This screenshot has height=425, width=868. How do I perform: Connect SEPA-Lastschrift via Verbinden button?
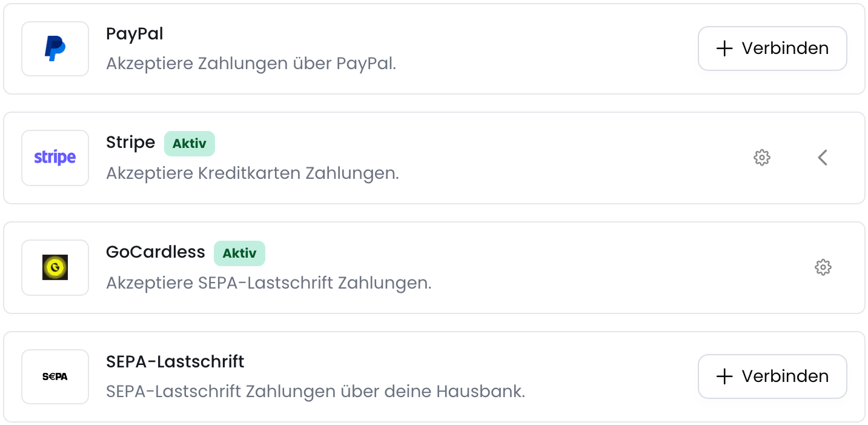772,376
